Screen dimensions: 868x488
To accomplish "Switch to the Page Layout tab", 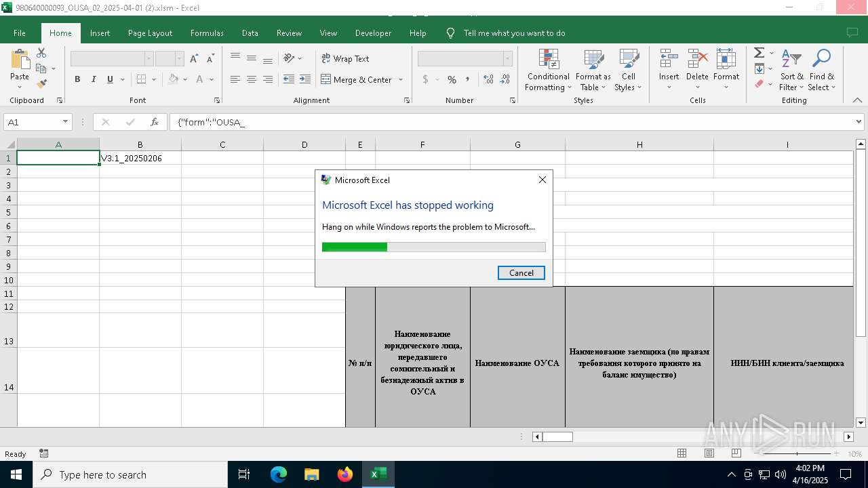I will point(150,33).
